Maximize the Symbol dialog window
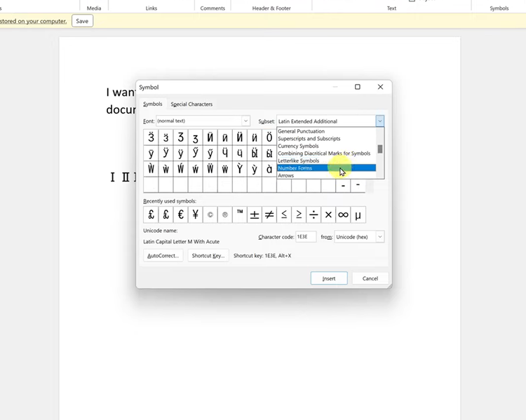The width and height of the screenshot is (526, 420). tap(358, 87)
